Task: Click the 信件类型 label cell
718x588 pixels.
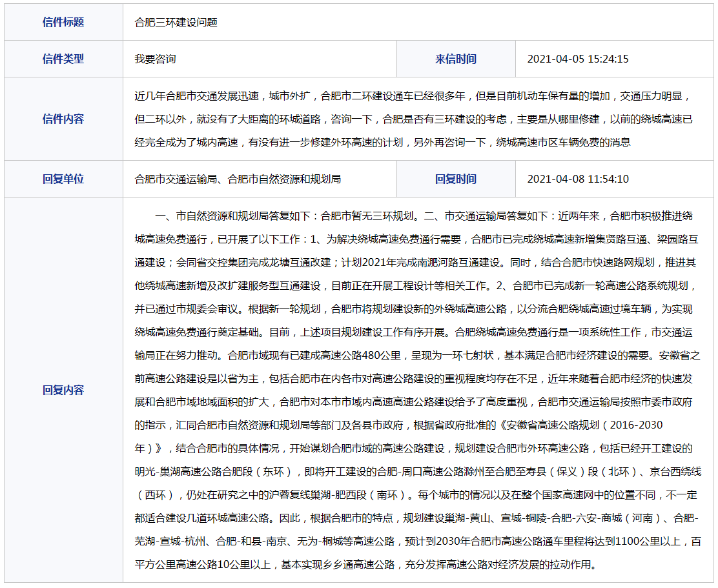Action: coord(64,59)
